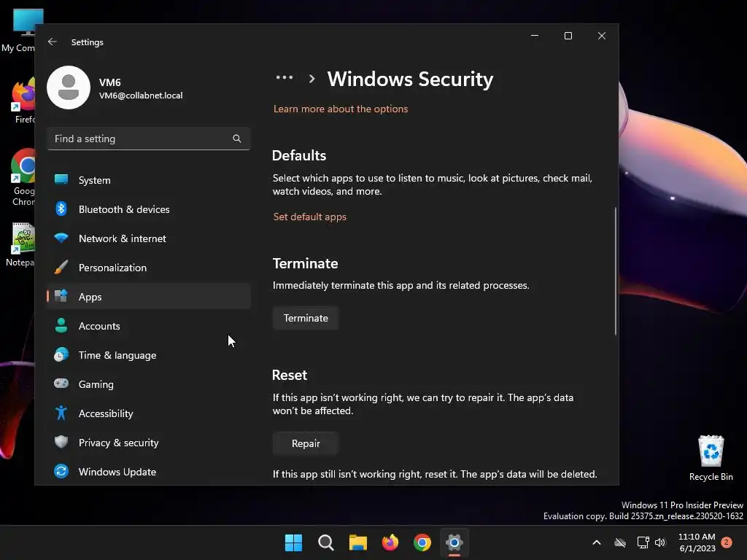Click the Time & language clock icon
This screenshot has height=560, width=747.
[61, 355]
